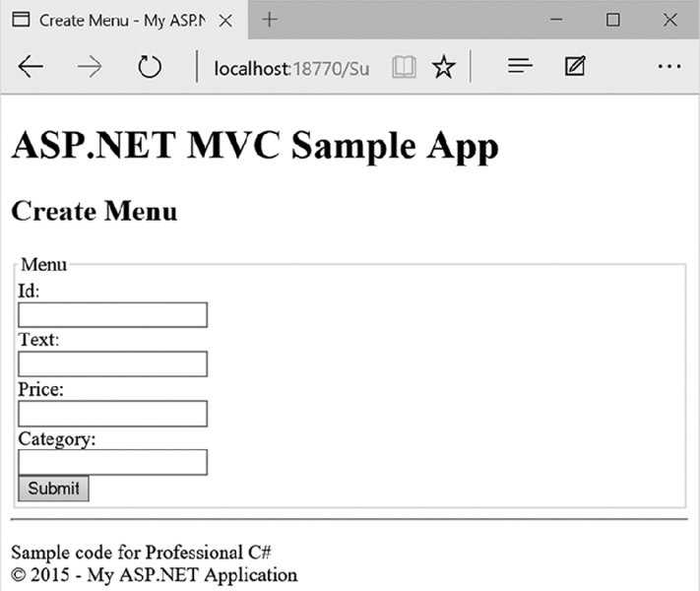700x591 pixels.
Task: Make a web note with pencil icon
Action: (575, 66)
